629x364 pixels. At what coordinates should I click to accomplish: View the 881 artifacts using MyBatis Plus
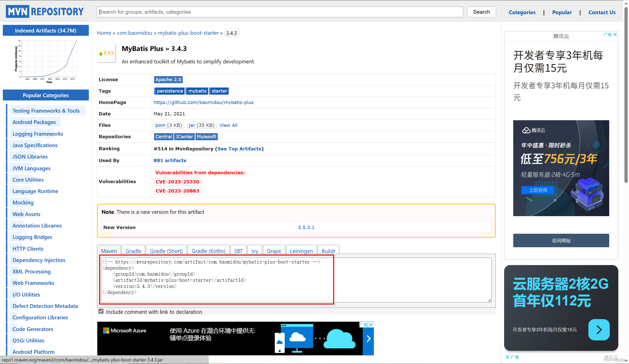click(170, 160)
